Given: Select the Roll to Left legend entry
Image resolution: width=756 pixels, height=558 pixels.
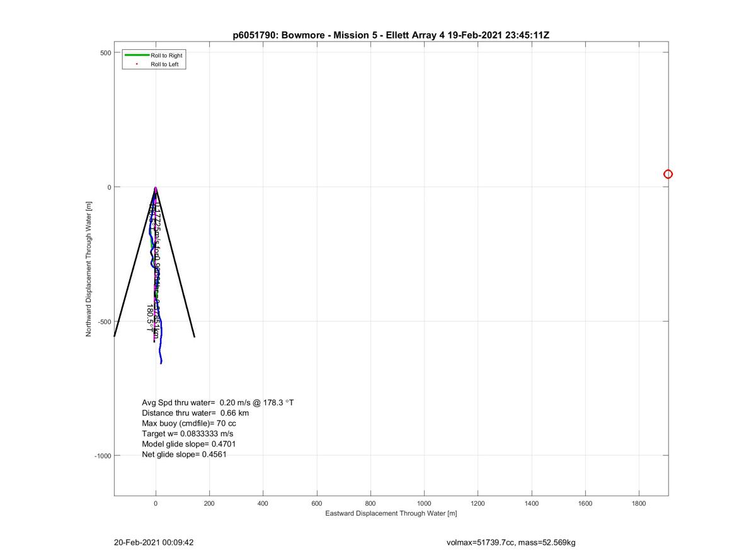Looking at the screenshot, I should tap(154, 64).
